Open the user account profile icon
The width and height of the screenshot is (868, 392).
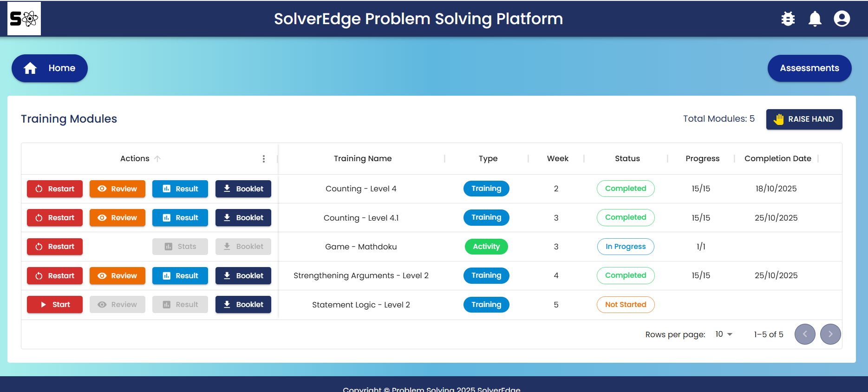pyautogui.click(x=842, y=19)
